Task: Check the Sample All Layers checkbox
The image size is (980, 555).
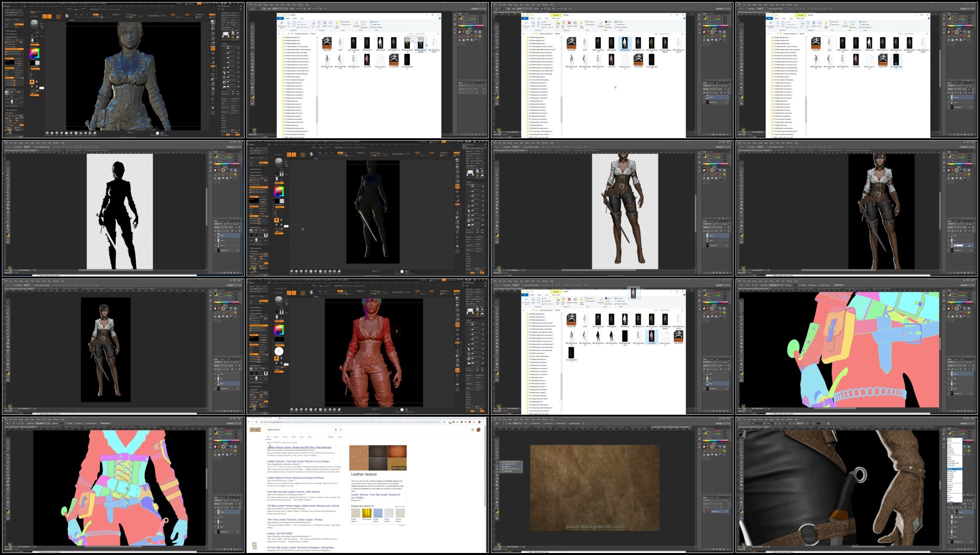Action: (x=568, y=423)
